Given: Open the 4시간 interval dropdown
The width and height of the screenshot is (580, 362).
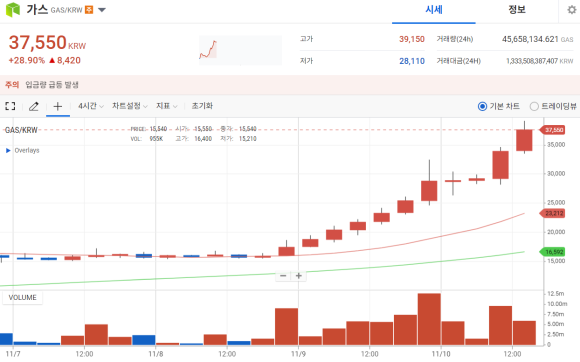Looking at the screenshot, I should (91, 106).
